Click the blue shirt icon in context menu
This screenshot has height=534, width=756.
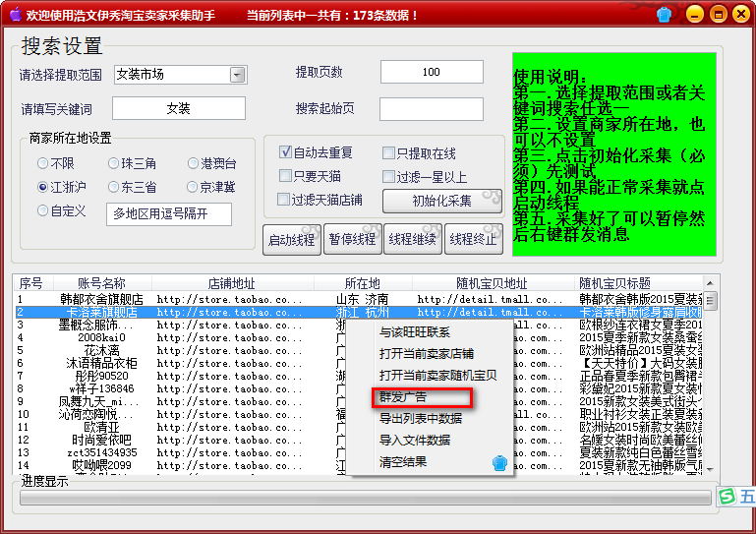[x=499, y=463]
